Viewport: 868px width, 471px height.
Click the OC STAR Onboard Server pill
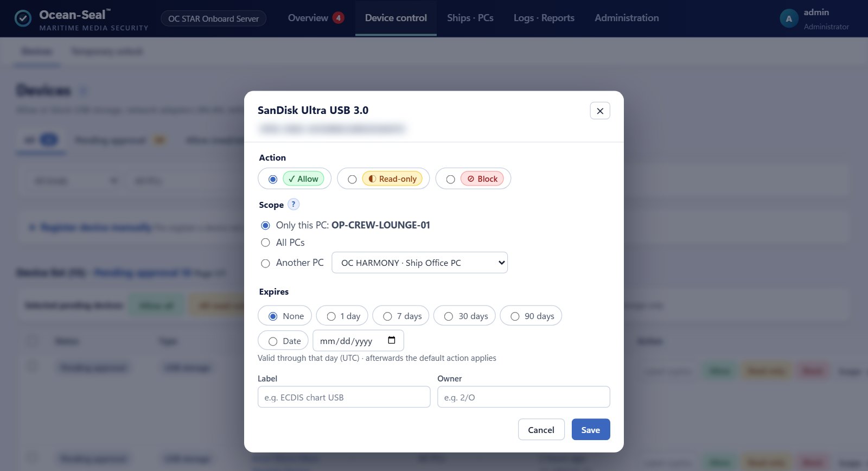point(213,18)
